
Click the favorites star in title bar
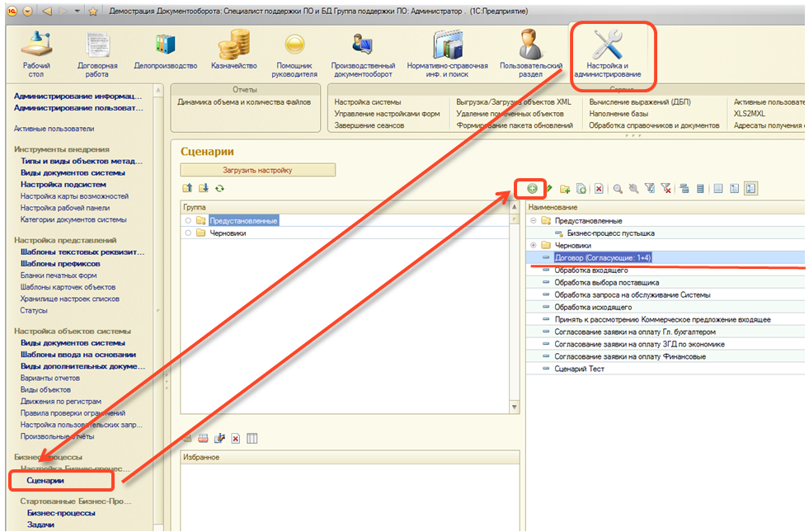coord(93,12)
